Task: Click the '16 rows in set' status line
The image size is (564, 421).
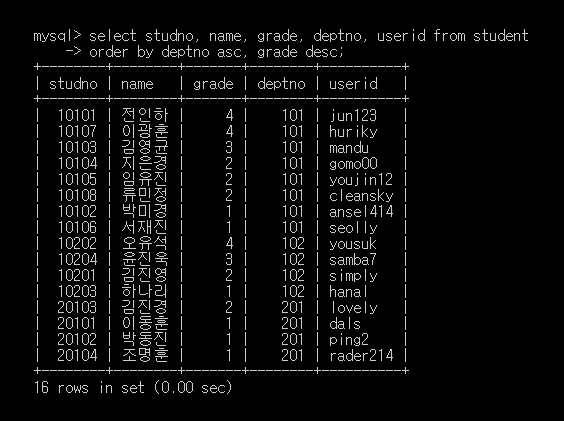Action: click(133, 388)
